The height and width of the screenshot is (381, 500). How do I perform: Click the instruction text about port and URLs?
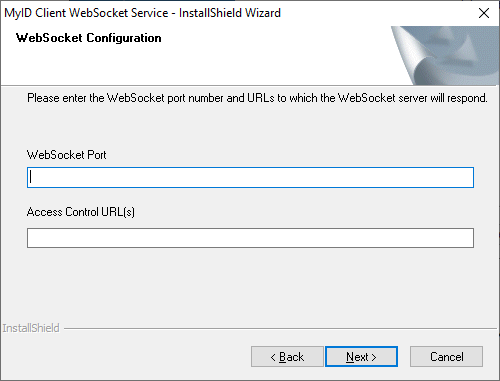tap(257, 98)
